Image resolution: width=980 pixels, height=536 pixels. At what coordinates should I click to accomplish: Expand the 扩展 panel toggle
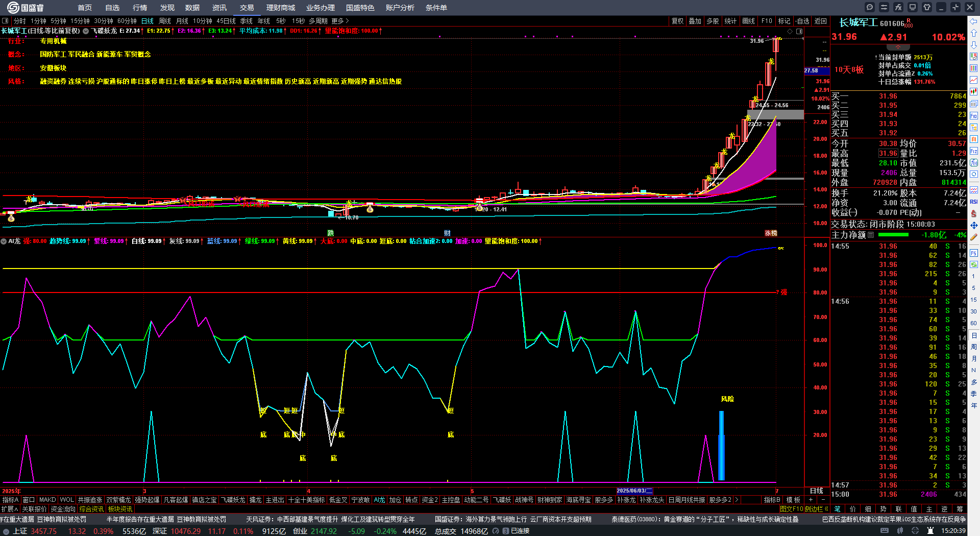pos(9,509)
